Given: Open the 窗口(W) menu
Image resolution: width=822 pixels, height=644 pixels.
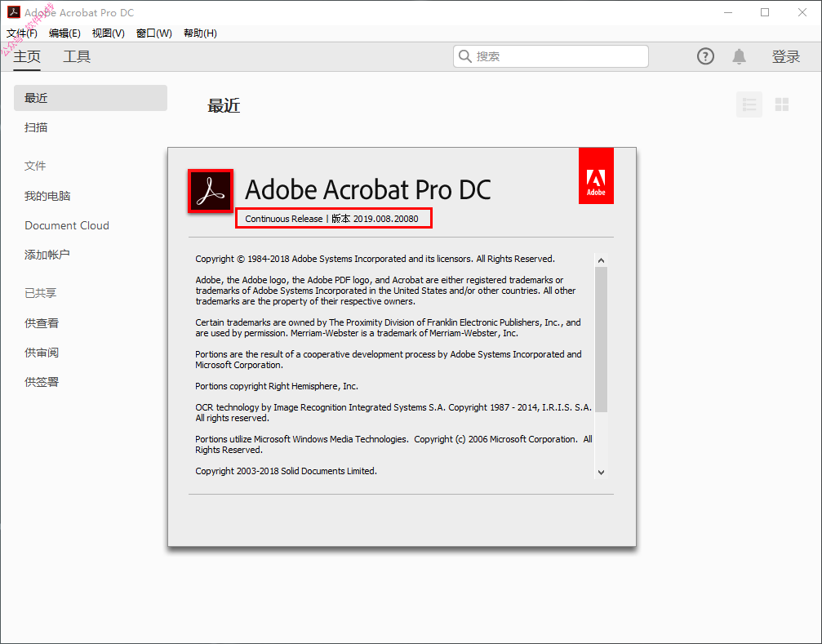Looking at the screenshot, I should 153,33.
